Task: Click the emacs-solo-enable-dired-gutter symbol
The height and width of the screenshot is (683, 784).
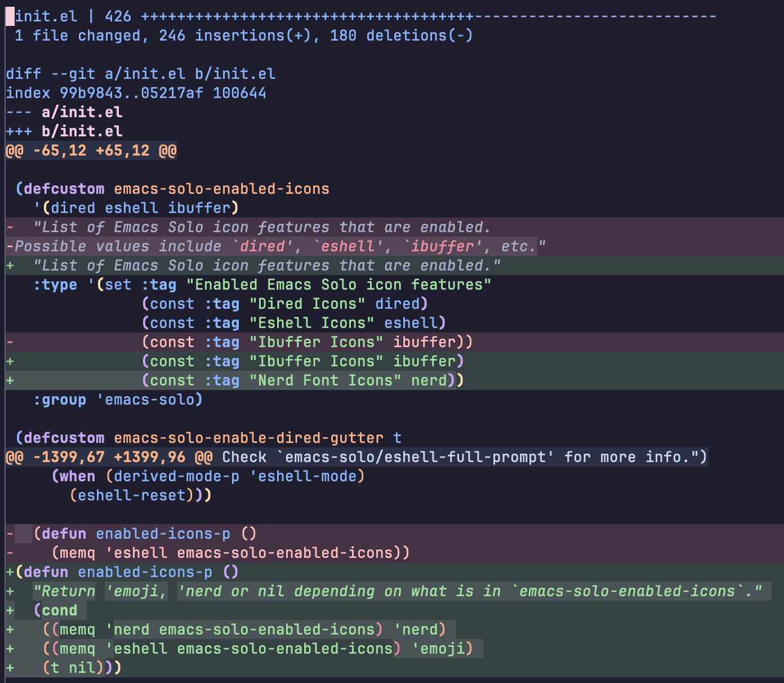Action: coord(248,438)
